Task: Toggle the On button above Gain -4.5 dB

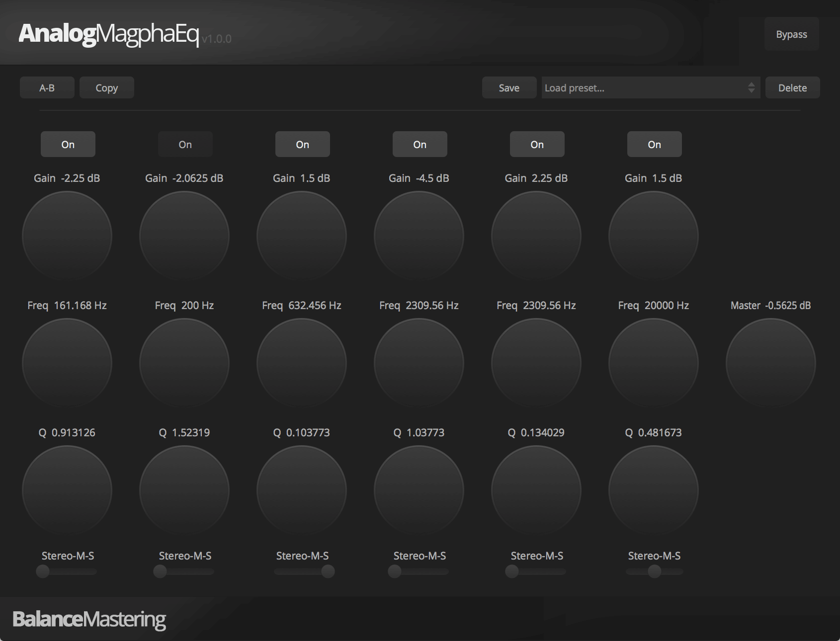Action: click(x=420, y=144)
